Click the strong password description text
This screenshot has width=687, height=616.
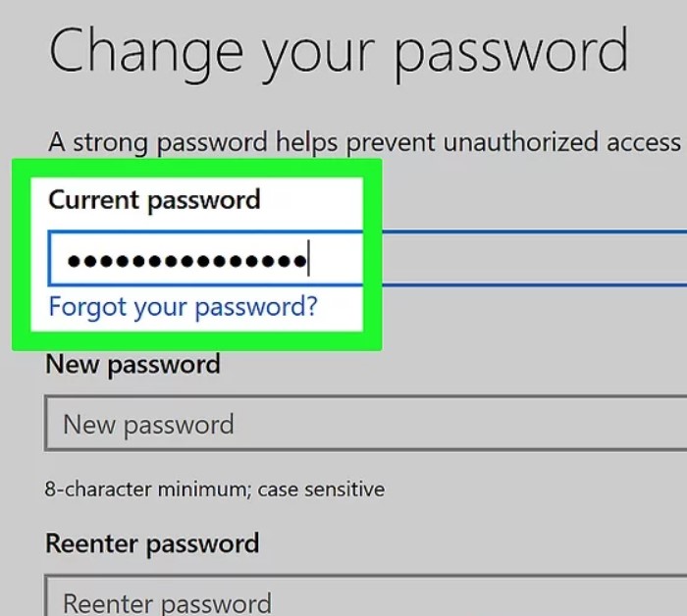(364, 143)
